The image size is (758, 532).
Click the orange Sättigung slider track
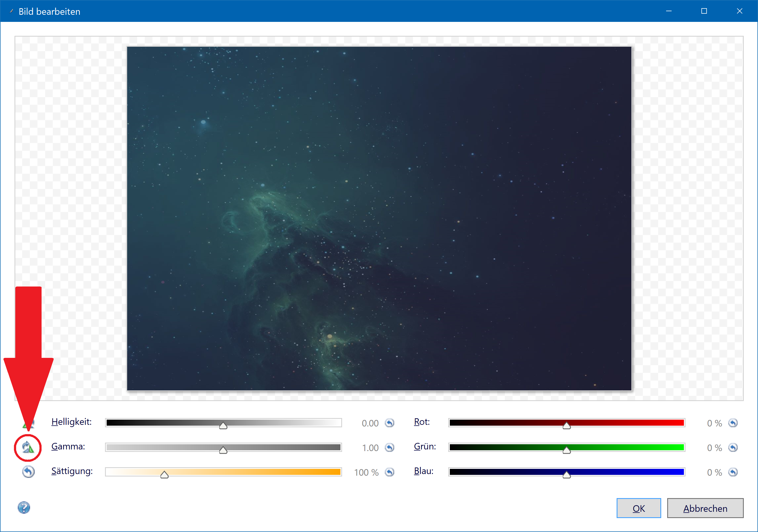pyautogui.click(x=223, y=472)
